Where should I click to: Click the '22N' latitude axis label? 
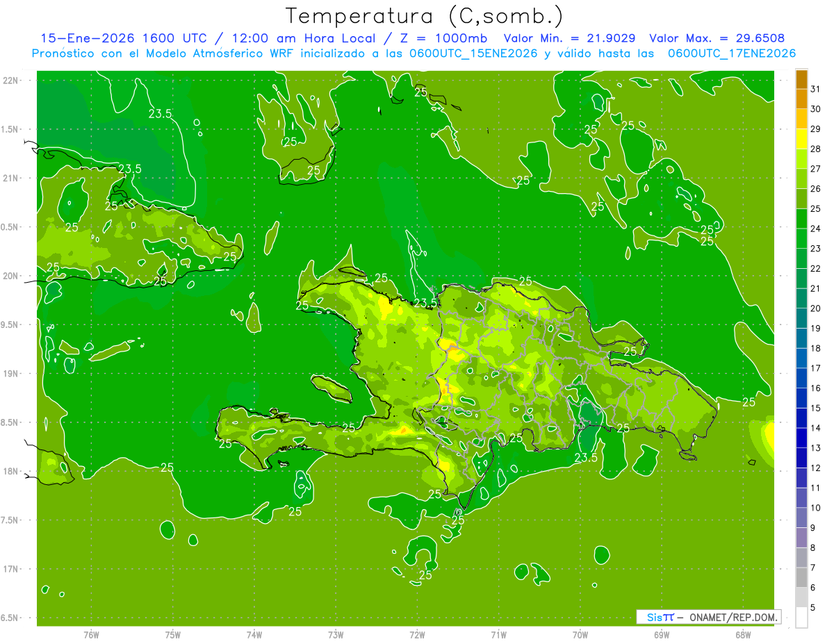click(x=12, y=81)
